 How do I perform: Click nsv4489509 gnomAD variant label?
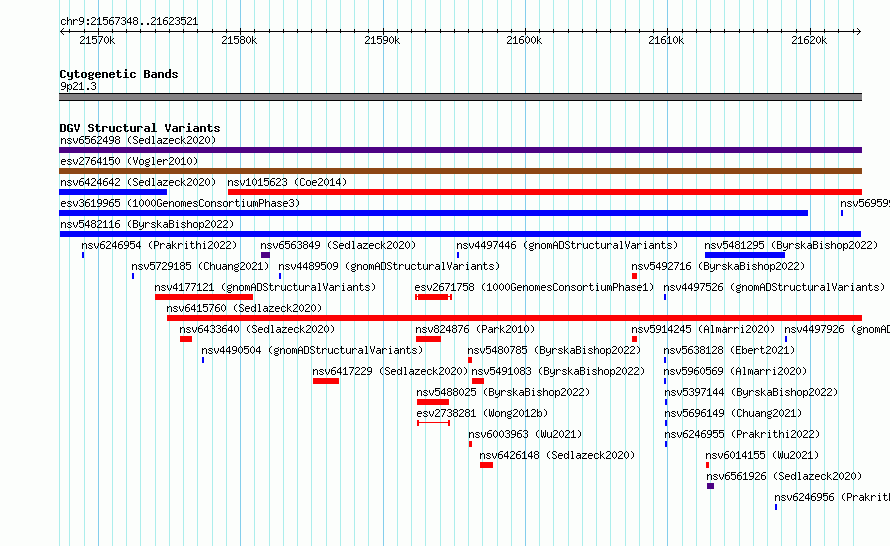pos(389,266)
